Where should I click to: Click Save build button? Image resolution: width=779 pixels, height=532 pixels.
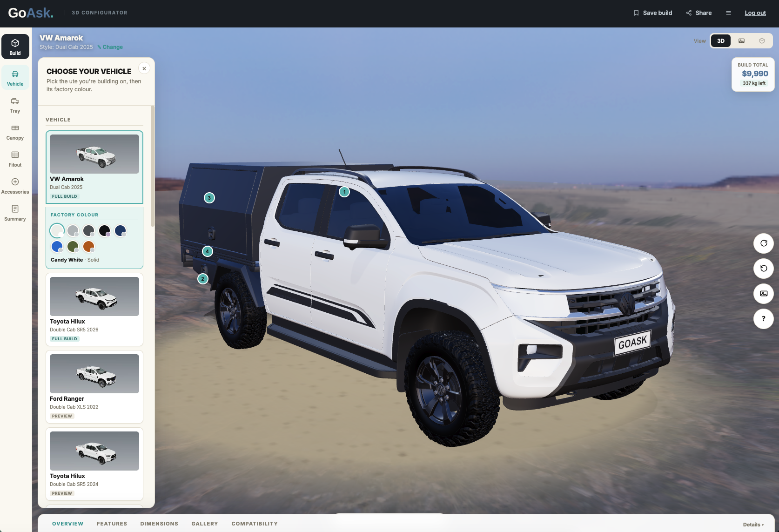653,13
